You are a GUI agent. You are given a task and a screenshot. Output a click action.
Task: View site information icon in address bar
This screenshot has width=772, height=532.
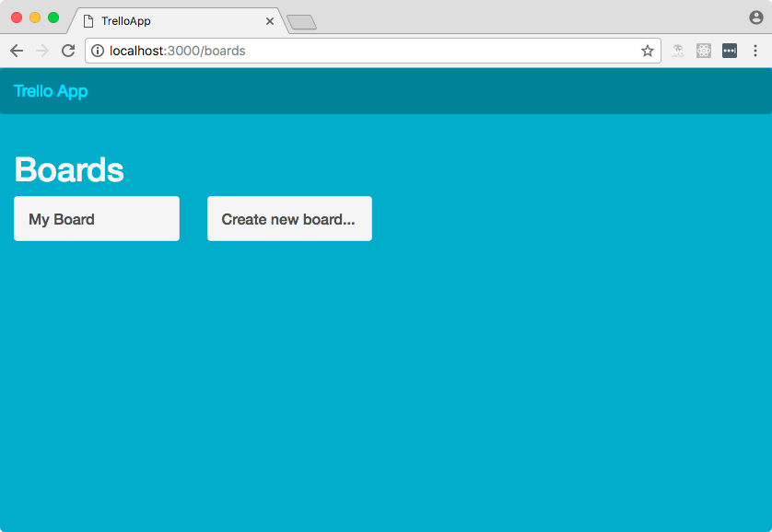coord(98,51)
